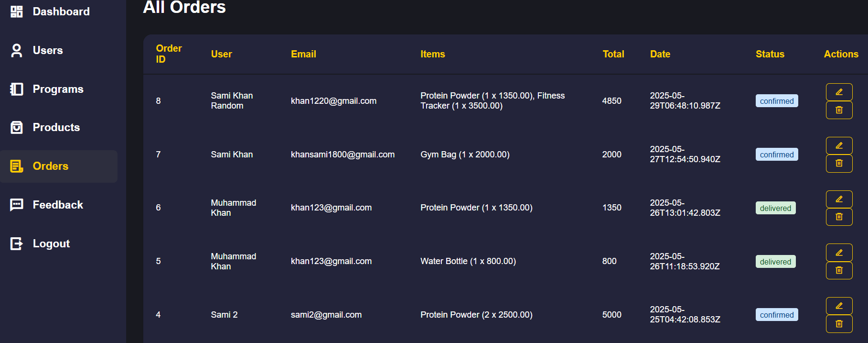
Task: Click the confirmed status badge for order 7
Action: point(777,155)
